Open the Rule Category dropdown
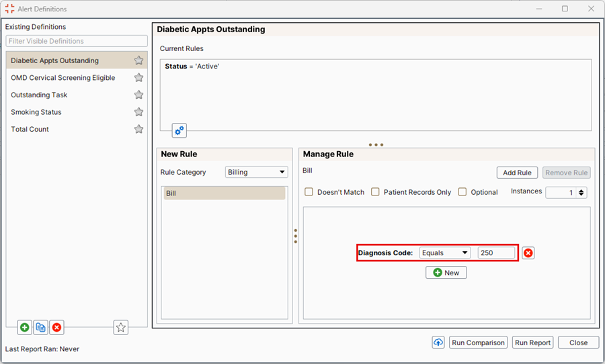Image resolution: width=605 pixels, height=364 pixels. click(256, 173)
